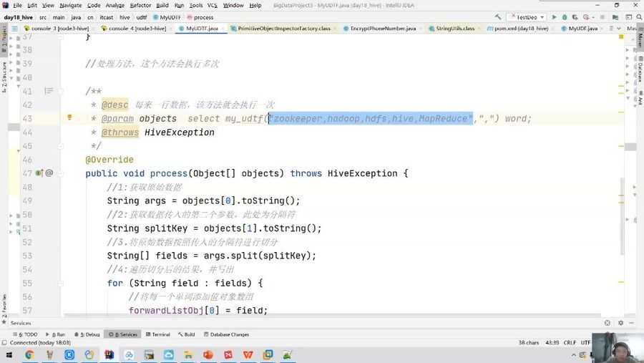Click the Stop process square icon
This screenshot has height=363, width=644.
coord(602,17)
